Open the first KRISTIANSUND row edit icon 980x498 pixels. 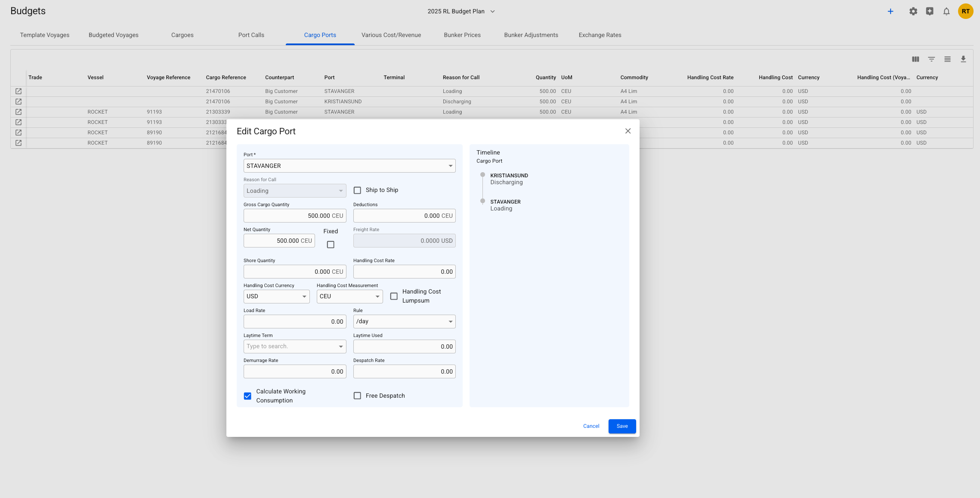19,102
